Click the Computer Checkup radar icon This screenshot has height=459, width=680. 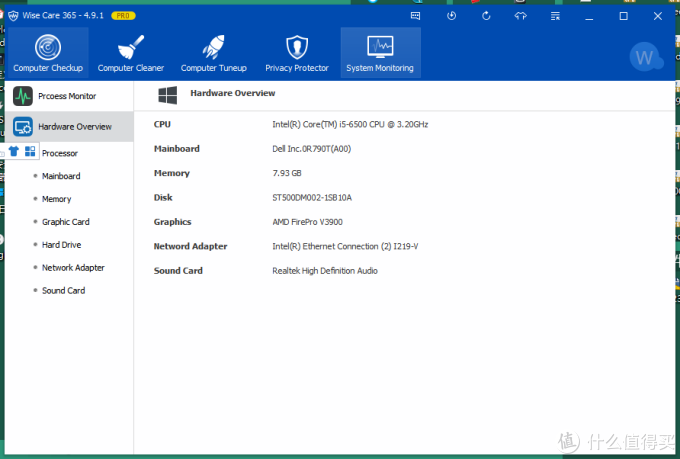pyautogui.click(x=48, y=47)
